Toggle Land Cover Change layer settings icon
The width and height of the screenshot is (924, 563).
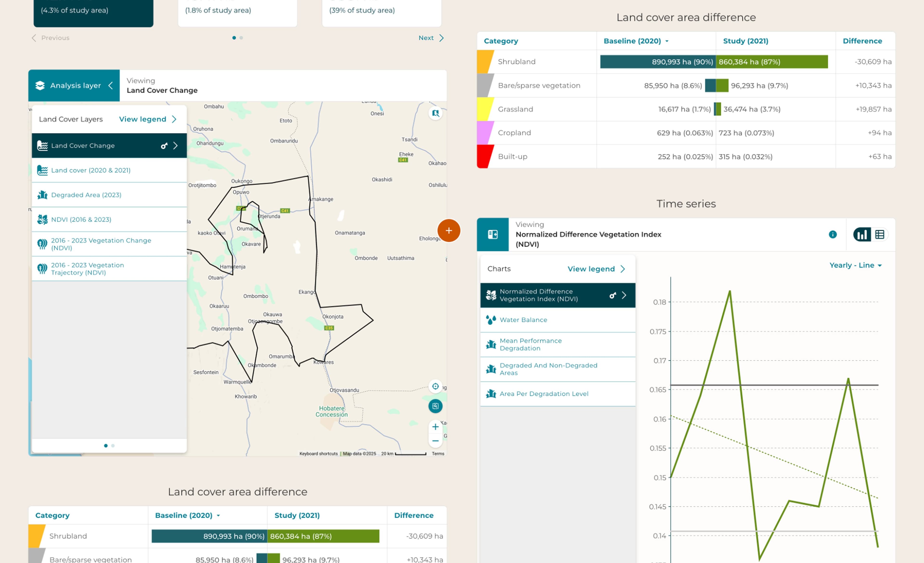164,145
